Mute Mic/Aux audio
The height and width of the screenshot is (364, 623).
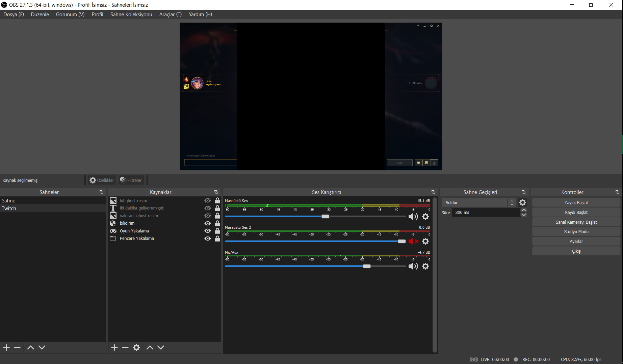point(413,266)
